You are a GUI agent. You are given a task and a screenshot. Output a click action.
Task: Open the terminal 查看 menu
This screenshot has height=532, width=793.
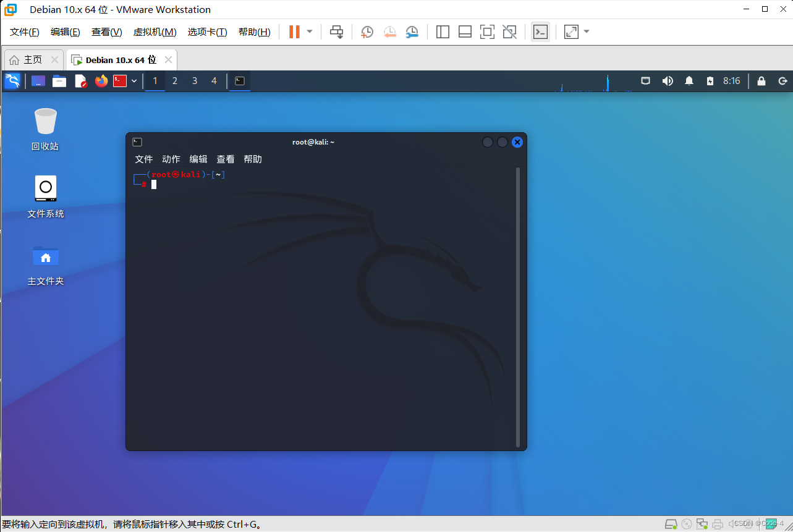226,159
